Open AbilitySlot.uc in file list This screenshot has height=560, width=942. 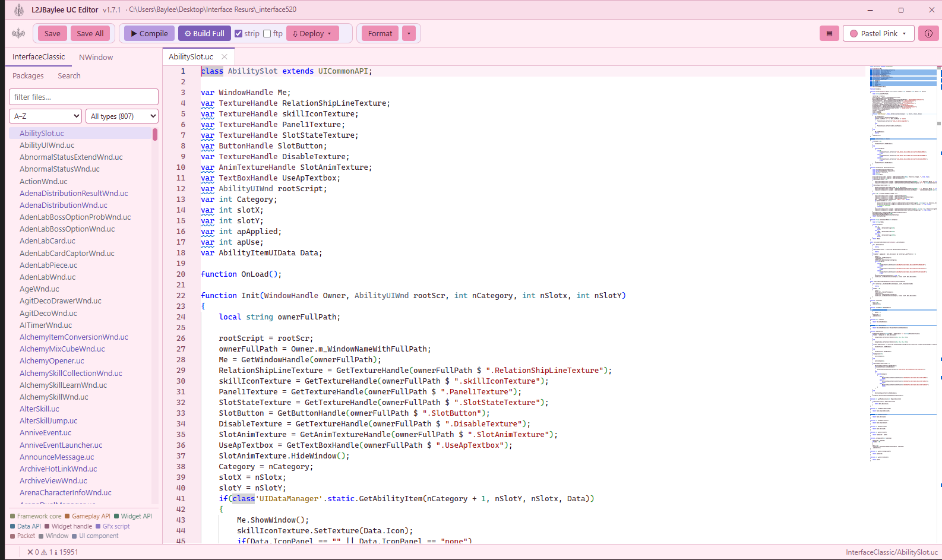coord(80,133)
